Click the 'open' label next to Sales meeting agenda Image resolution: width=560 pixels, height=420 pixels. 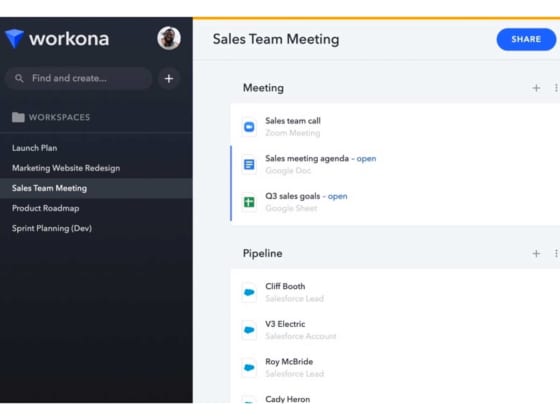366,159
